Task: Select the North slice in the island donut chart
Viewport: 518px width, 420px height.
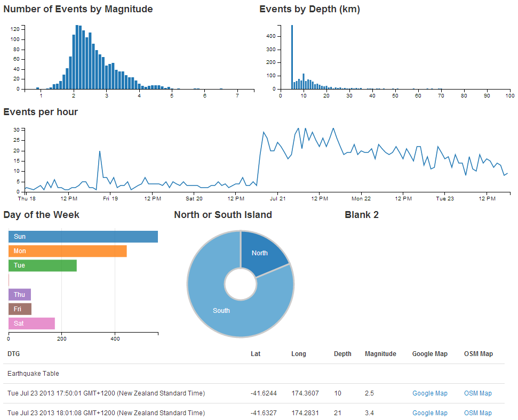Action: click(x=260, y=253)
